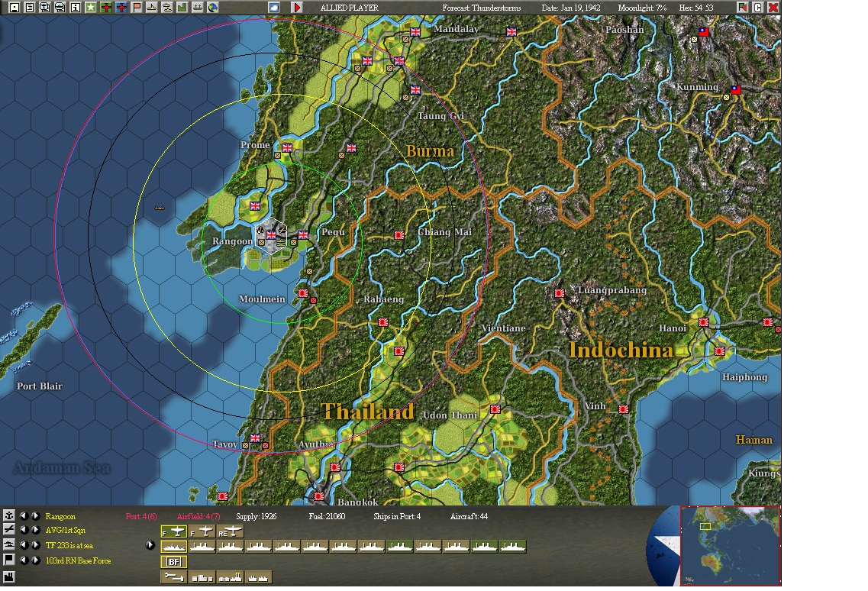Click the British flag unit at Tavoy
868x591 pixels.
[x=255, y=438]
